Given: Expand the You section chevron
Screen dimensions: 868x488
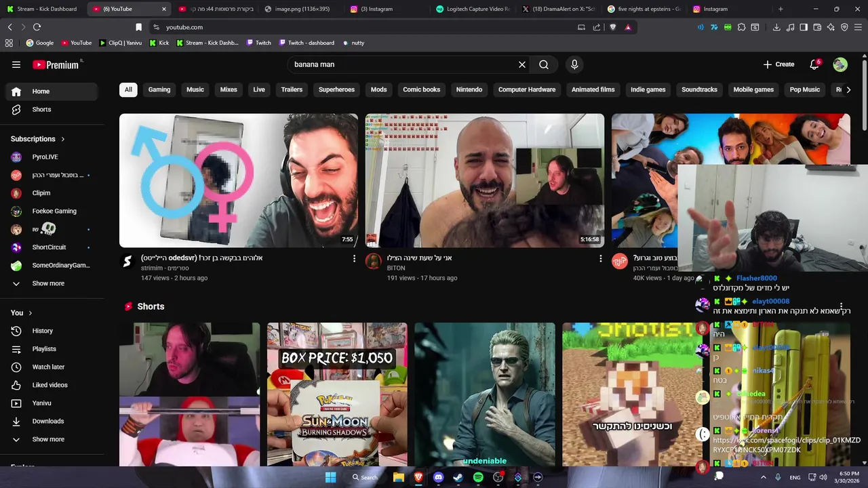Looking at the screenshot, I should (31, 312).
